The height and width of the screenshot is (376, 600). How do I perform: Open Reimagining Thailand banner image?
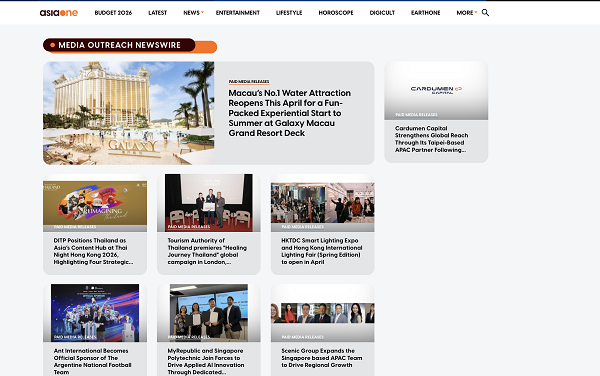coord(95,203)
